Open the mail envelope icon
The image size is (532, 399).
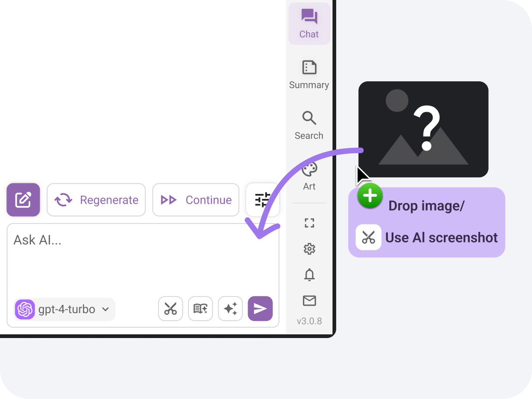(309, 301)
